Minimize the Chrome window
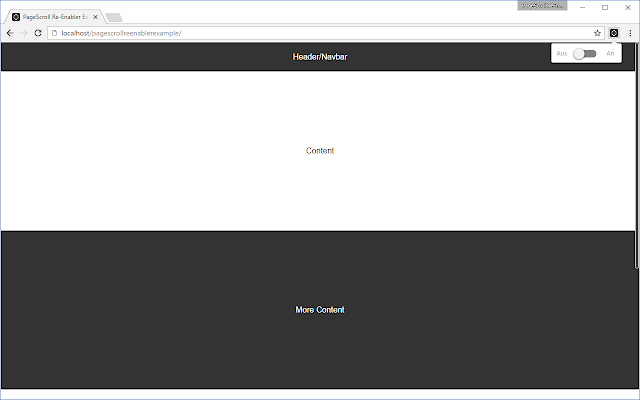 pyautogui.click(x=582, y=7)
